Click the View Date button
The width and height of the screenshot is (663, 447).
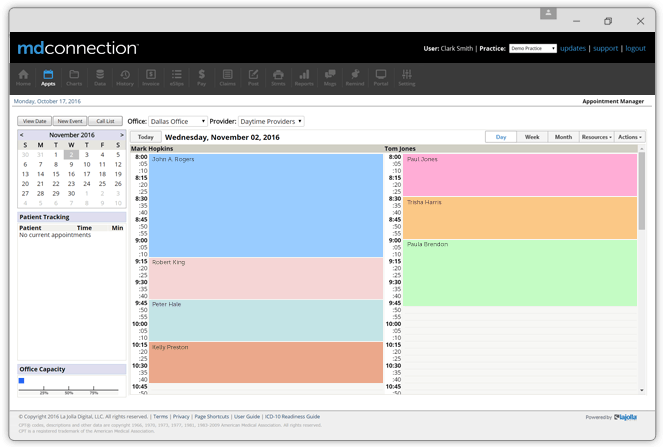(35, 121)
